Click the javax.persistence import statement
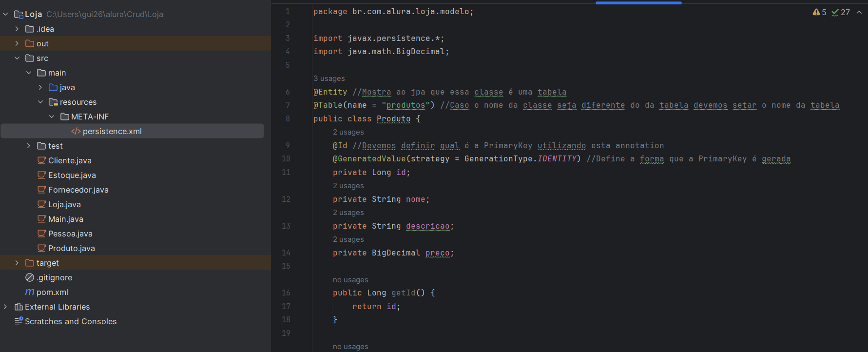Image resolution: width=868 pixels, height=352 pixels. 379,39
